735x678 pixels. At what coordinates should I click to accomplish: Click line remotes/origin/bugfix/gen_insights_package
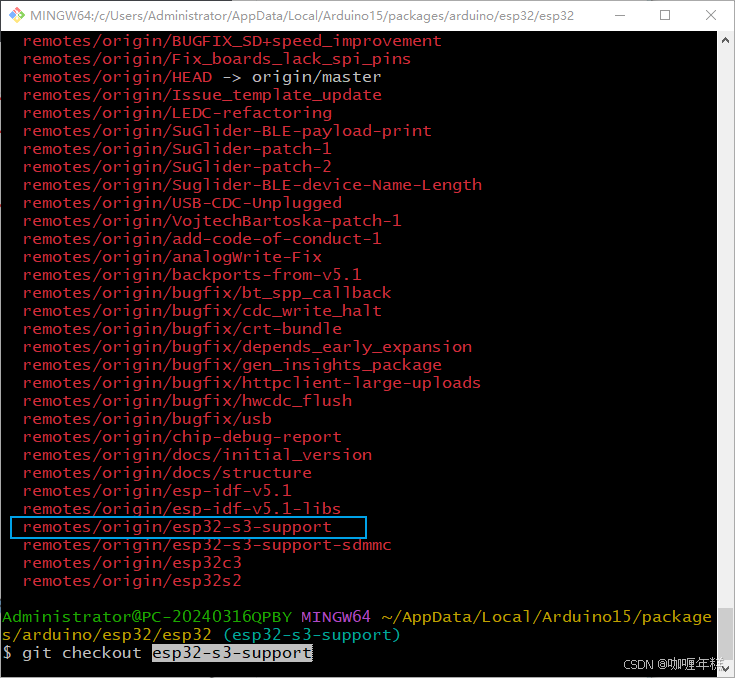click(232, 365)
